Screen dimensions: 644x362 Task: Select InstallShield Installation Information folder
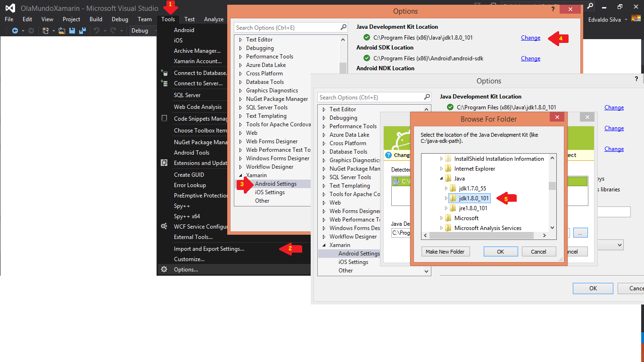click(499, 159)
